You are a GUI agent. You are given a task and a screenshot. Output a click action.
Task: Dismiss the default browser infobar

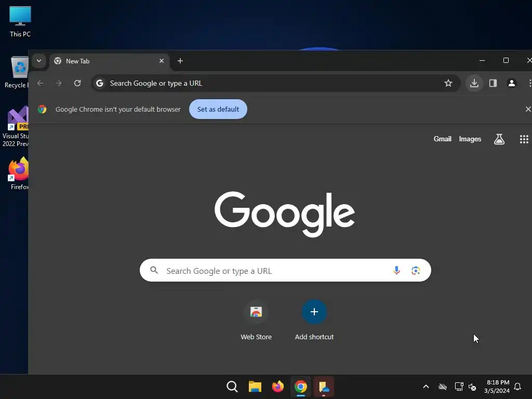[x=528, y=109]
